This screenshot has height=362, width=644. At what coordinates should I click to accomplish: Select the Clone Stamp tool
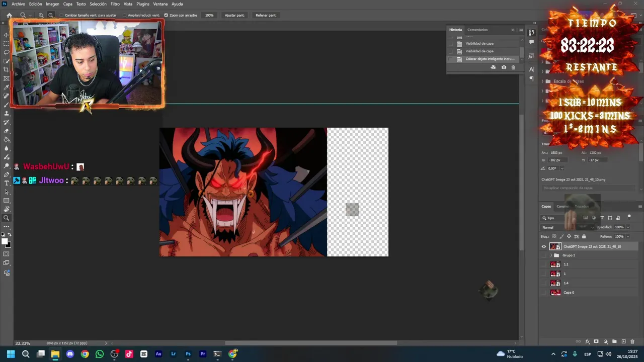(x=7, y=113)
